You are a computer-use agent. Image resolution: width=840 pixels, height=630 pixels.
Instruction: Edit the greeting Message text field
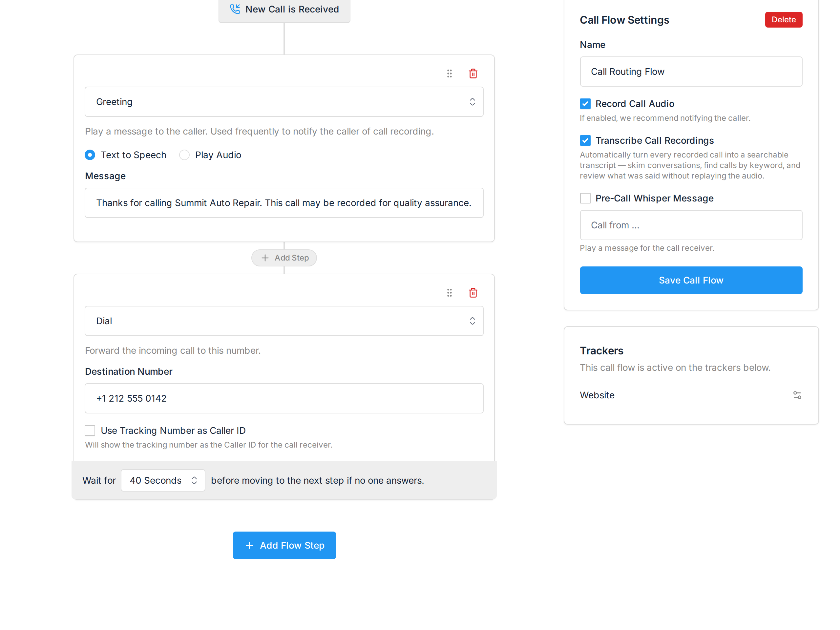pyautogui.click(x=284, y=203)
